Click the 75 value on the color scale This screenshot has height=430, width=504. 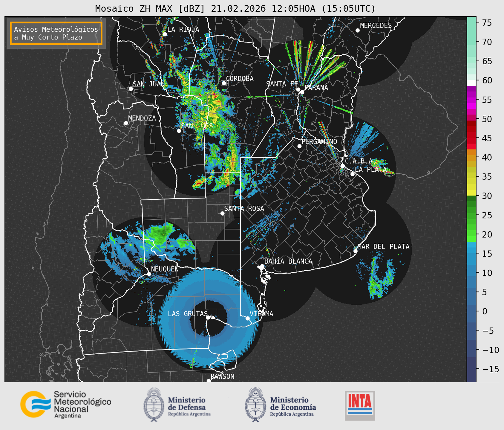coord(487,23)
